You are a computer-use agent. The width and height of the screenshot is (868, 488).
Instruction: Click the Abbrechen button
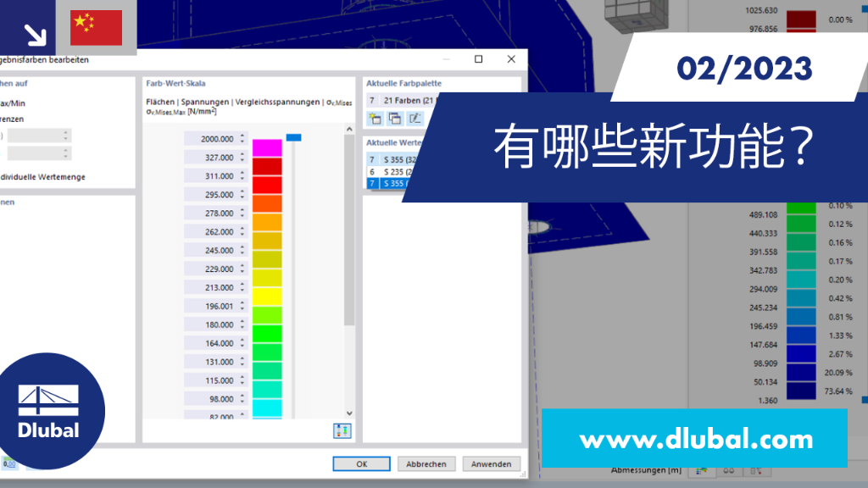(426, 464)
